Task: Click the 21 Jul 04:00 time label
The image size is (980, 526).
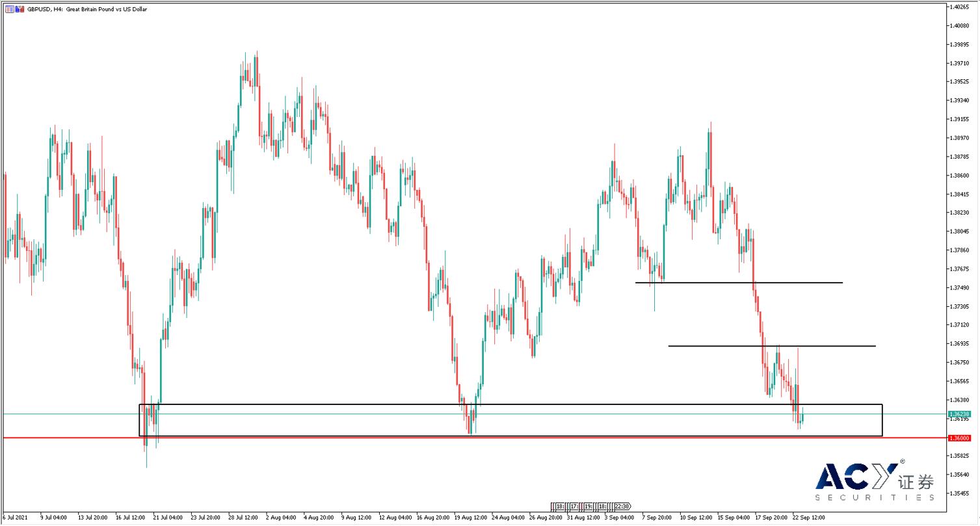Action: (168, 518)
